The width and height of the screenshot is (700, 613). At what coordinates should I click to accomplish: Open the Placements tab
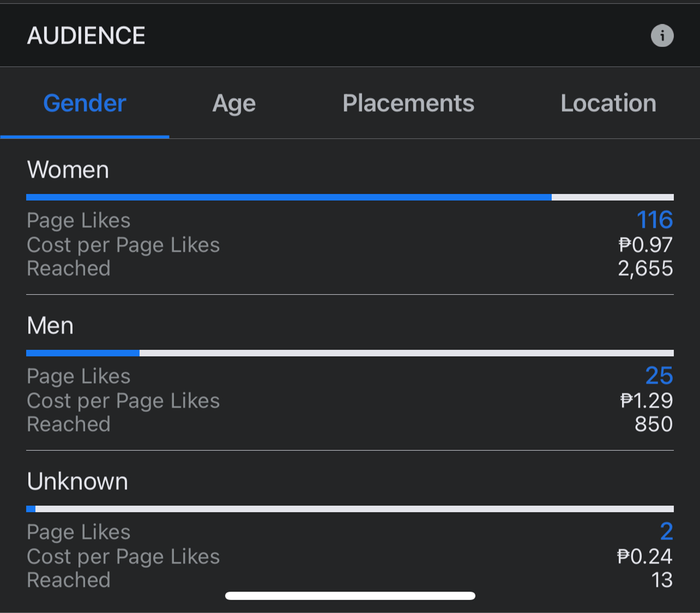click(408, 104)
